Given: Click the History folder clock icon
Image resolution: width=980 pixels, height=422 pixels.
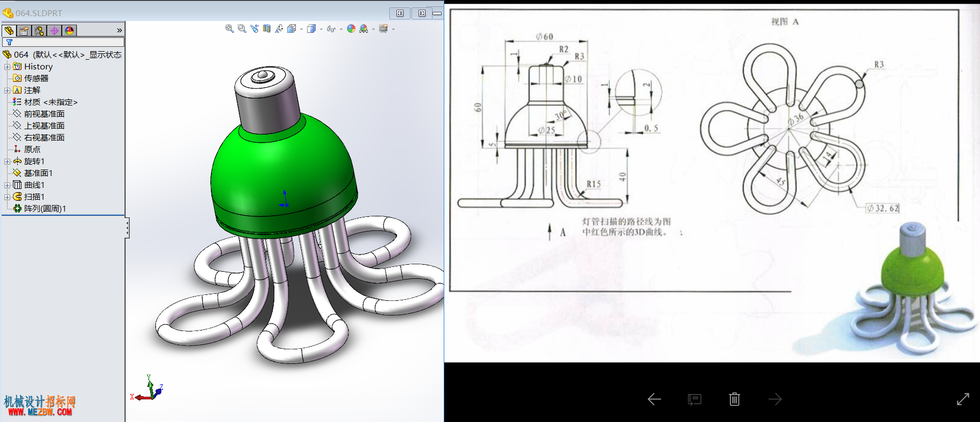Looking at the screenshot, I should click(17, 66).
